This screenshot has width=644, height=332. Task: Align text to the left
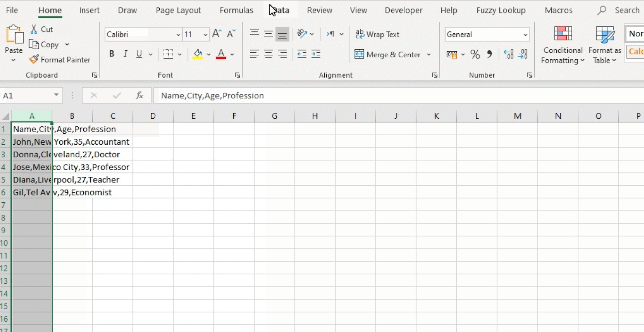point(254,54)
